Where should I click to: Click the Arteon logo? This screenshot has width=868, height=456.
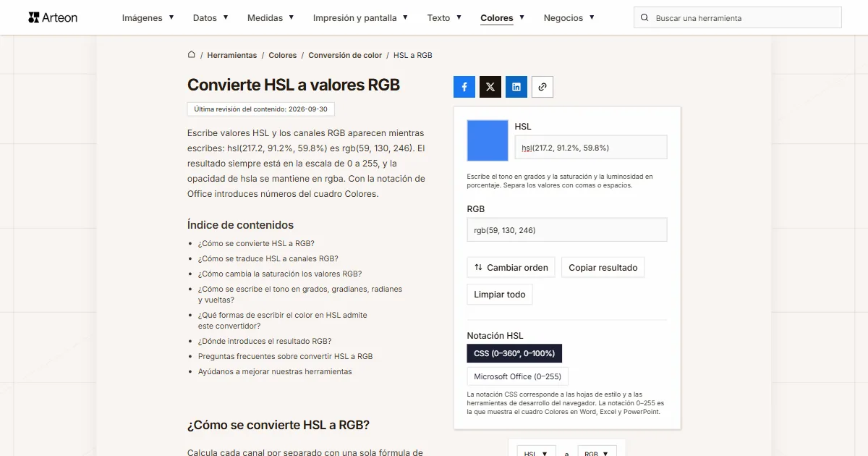tap(53, 17)
